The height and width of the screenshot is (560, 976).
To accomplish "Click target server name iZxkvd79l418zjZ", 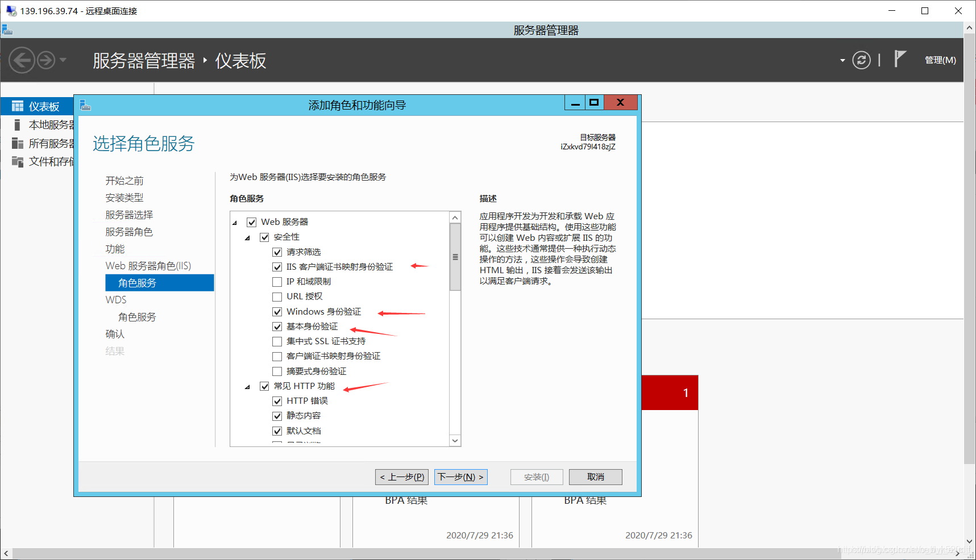I will pyautogui.click(x=588, y=147).
